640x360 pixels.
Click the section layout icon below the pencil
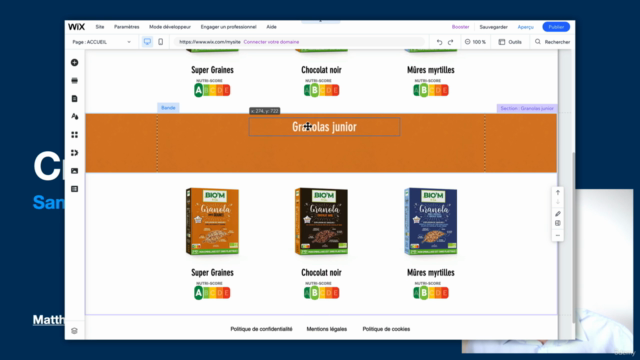point(558,223)
